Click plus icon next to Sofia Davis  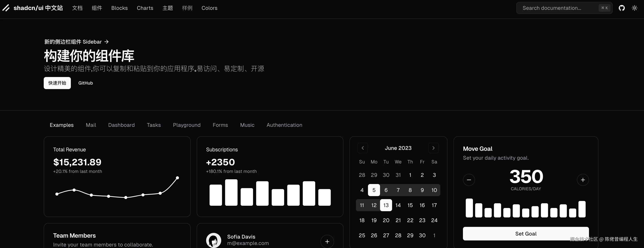tap(327, 241)
